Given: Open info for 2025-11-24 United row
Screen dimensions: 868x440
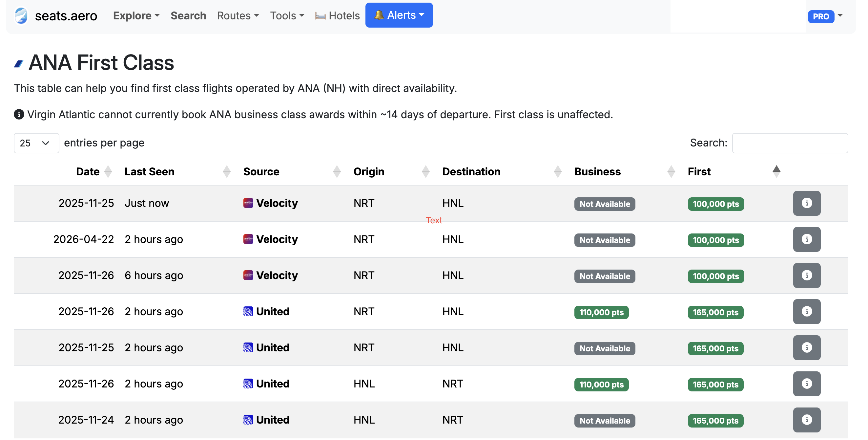Looking at the screenshot, I should pos(807,420).
